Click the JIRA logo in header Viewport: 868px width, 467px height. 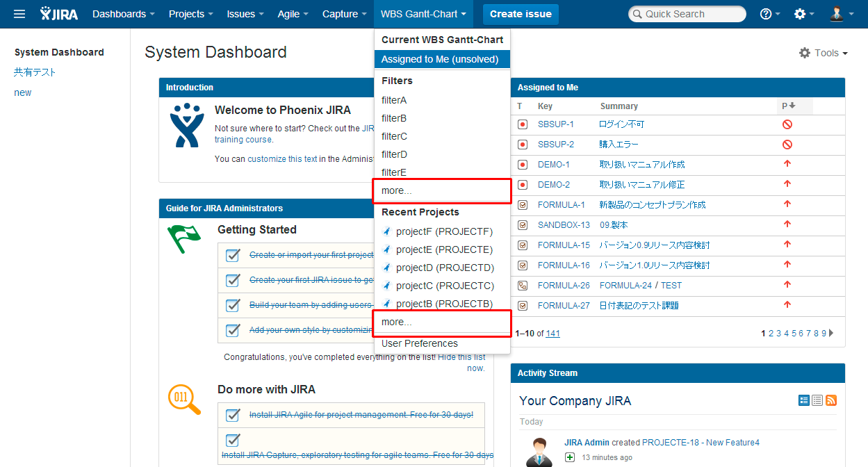coord(59,14)
